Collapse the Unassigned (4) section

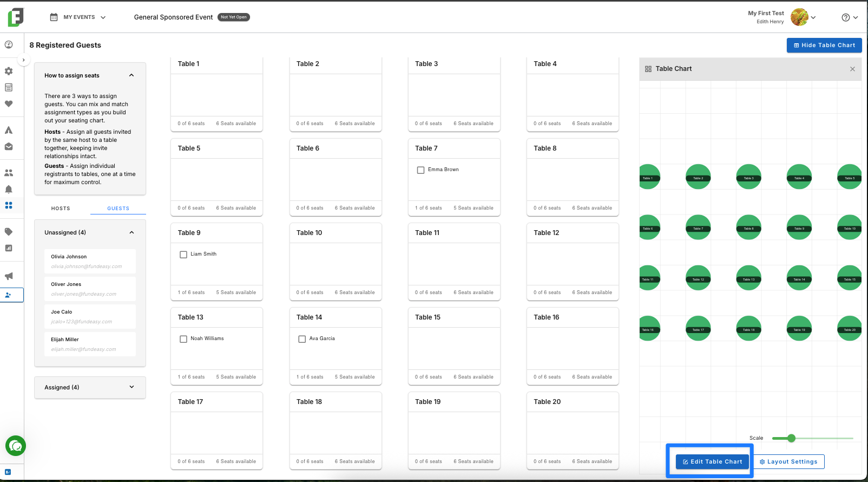(x=90, y=232)
